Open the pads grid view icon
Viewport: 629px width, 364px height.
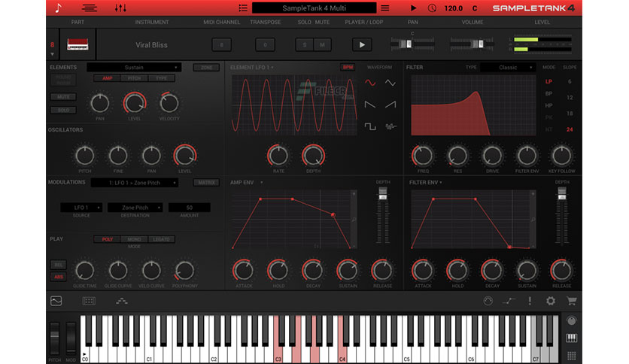(x=89, y=301)
